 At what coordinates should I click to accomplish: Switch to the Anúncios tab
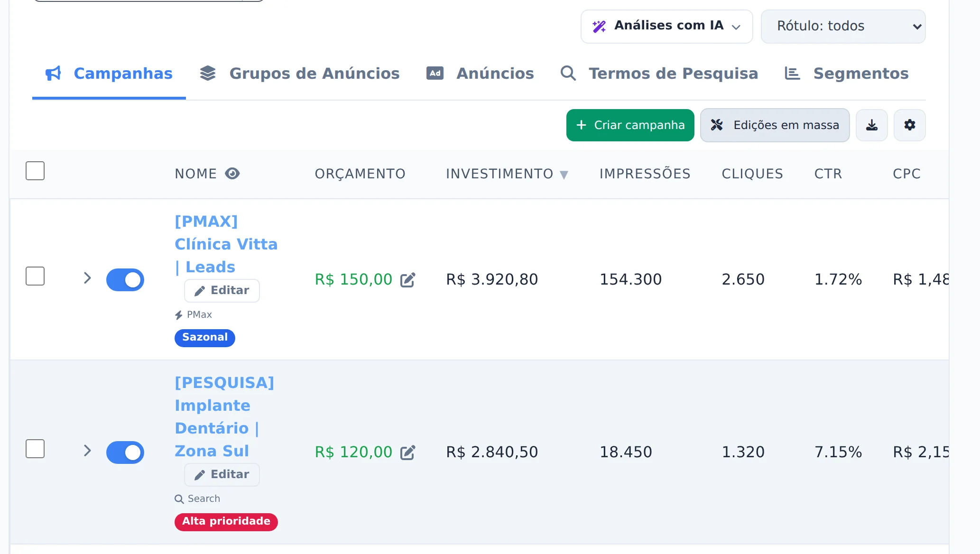480,74
